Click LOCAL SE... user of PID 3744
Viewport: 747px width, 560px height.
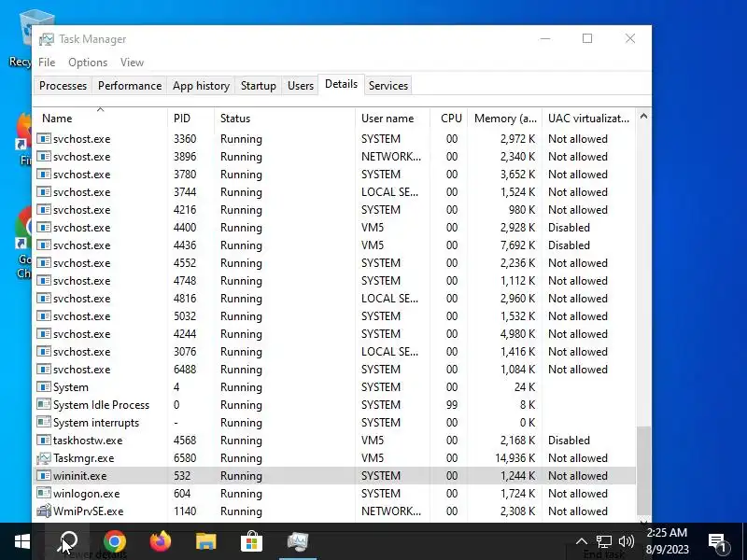click(x=389, y=192)
